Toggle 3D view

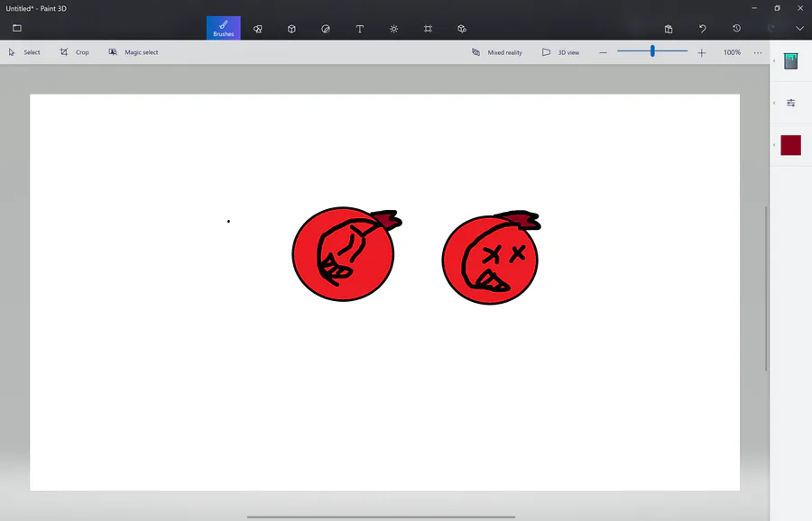click(x=560, y=52)
